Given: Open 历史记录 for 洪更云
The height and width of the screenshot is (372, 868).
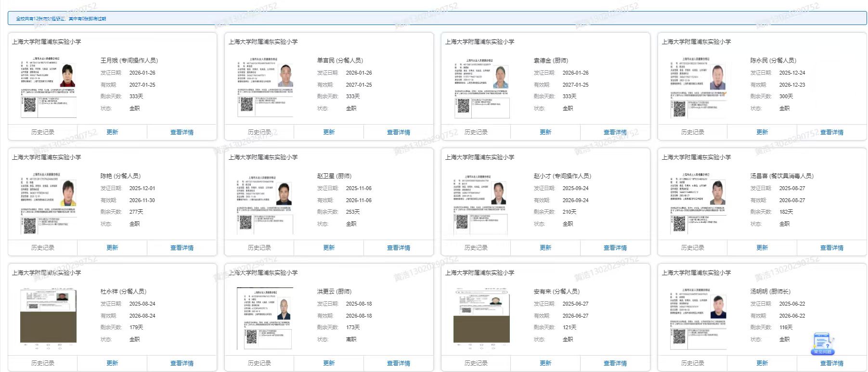Looking at the screenshot, I should (x=259, y=363).
